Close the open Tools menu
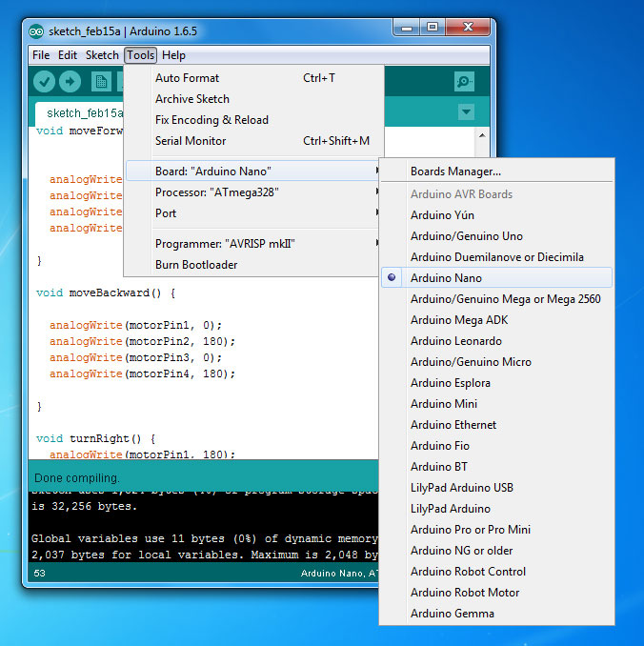The height and width of the screenshot is (646, 644). pyautogui.click(x=140, y=55)
